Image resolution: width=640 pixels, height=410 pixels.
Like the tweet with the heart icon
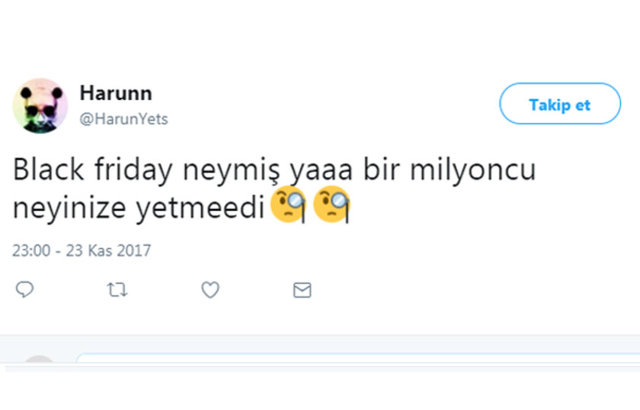tap(210, 290)
